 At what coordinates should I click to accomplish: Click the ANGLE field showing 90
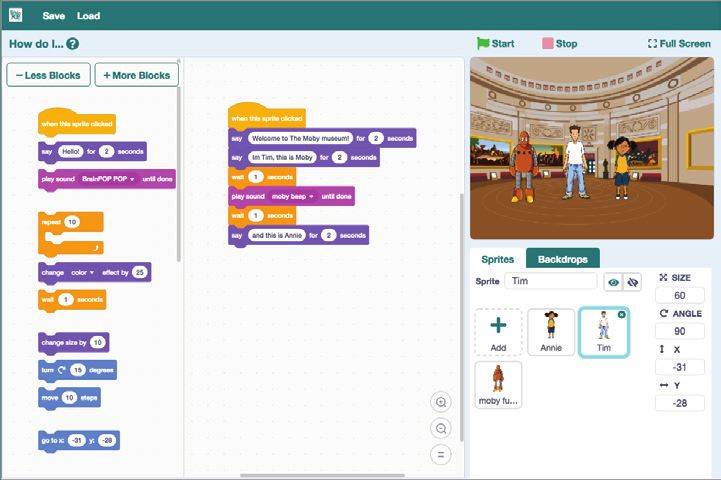click(680, 331)
